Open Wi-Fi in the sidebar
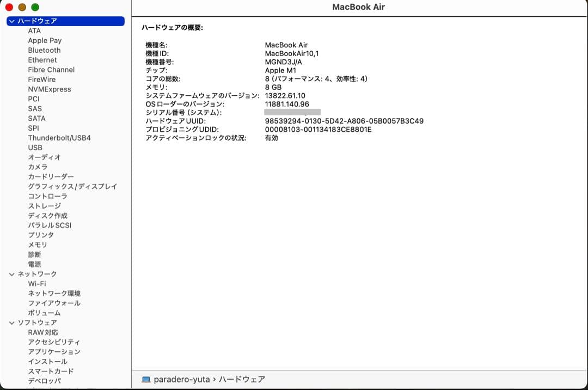The image size is (588, 390). (37, 284)
